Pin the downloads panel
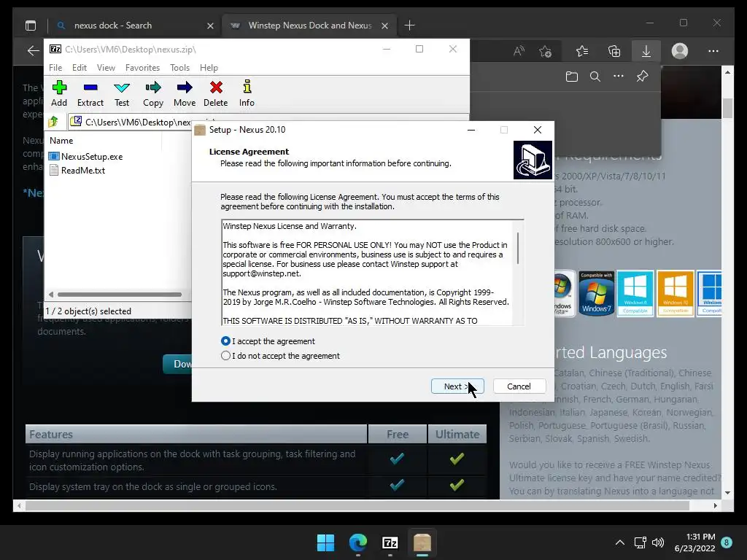The height and width of the screenshot is (560, 747). pos(642,76)
